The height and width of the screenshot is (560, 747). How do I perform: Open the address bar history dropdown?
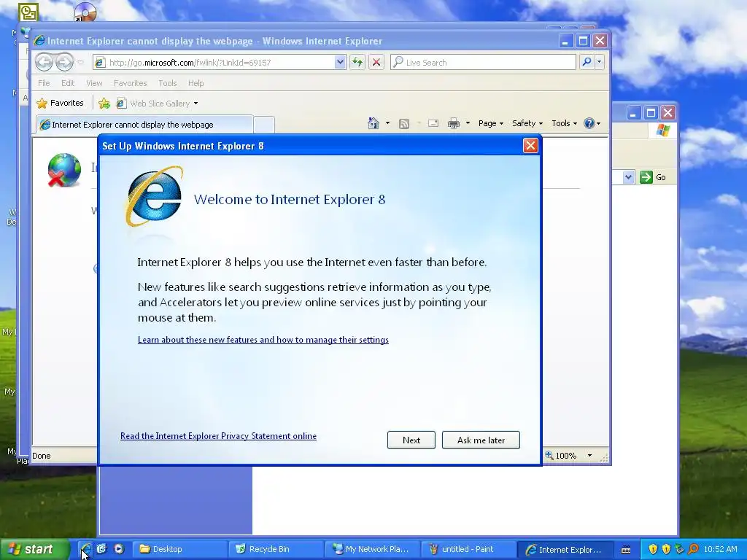(340, 62)
